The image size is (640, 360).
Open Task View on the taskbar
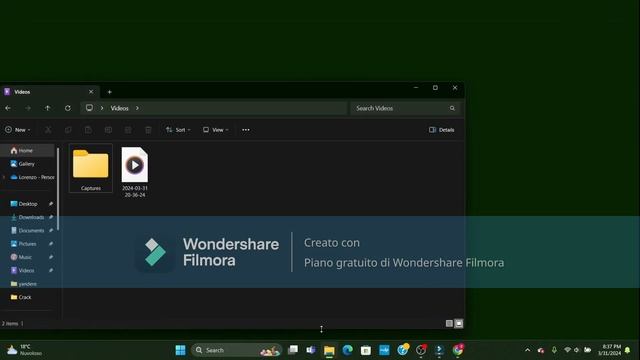click(293, 350)
